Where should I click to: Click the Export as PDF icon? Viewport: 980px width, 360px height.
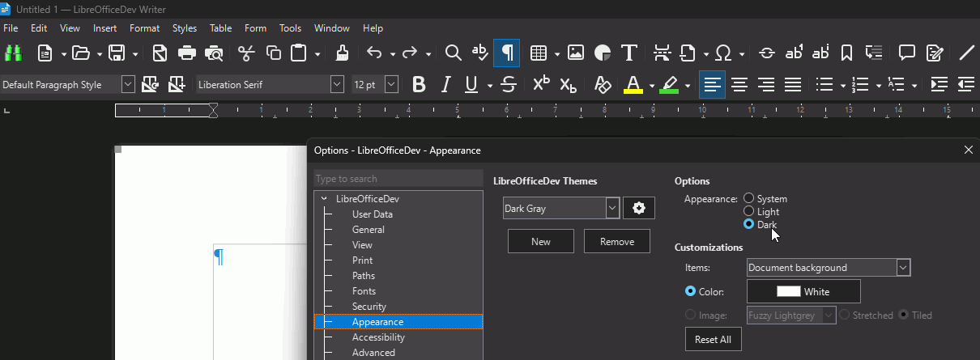(160, 53)
